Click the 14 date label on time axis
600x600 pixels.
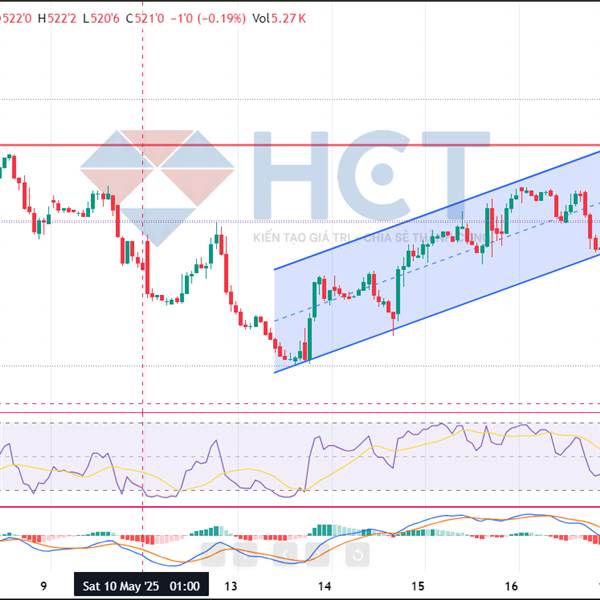[x=324, y=586]
